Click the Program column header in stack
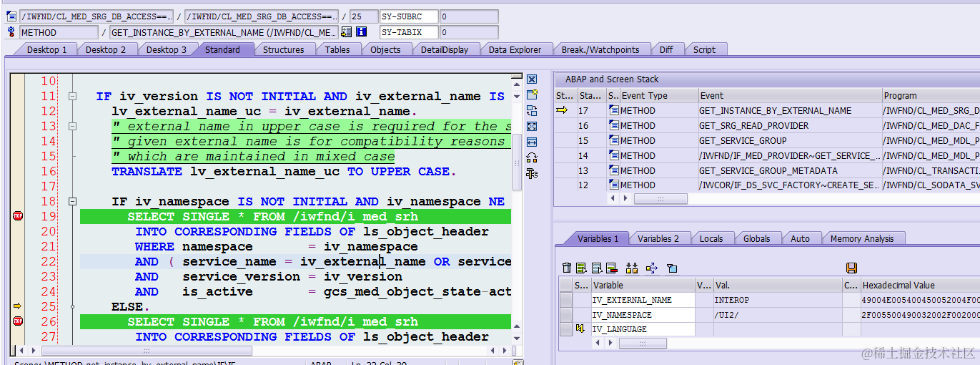Viewport: 980px width, 365px height. tap(930, 95)
